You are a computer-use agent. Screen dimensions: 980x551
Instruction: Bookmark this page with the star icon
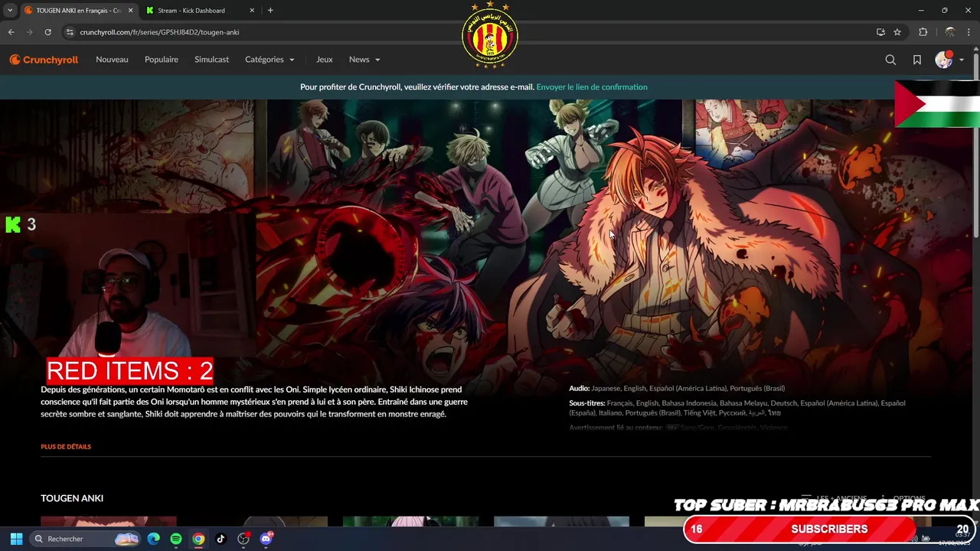(x=897, y=32)
